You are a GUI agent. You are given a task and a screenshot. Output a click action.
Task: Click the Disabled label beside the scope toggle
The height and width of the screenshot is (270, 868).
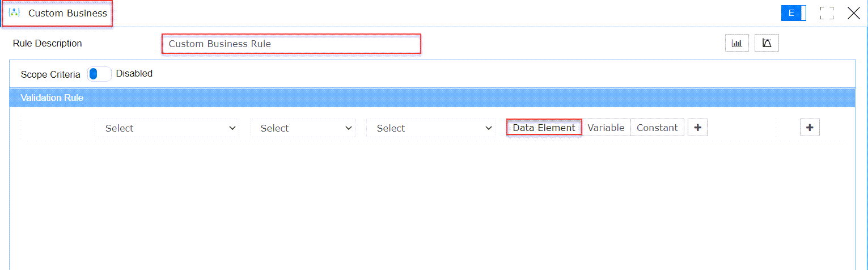[x=134, y=73]
